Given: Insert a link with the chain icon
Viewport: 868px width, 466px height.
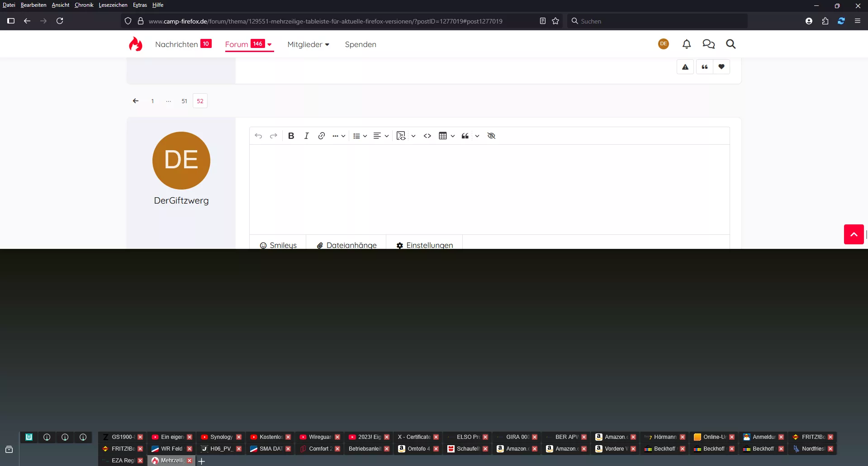Looking at the screenshot, I should point(322,136).
